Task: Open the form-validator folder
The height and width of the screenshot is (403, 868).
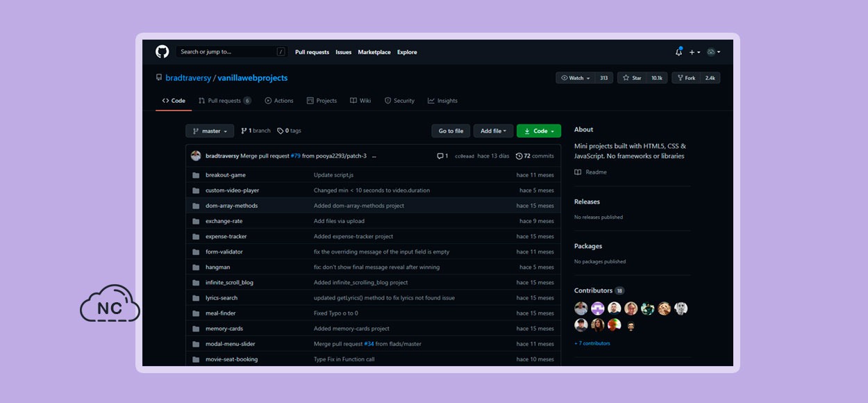Action: pos(224,252)
